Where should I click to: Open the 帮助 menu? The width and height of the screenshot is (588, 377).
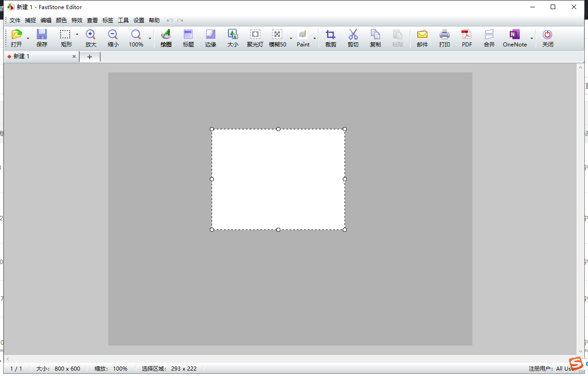(154, 20)
